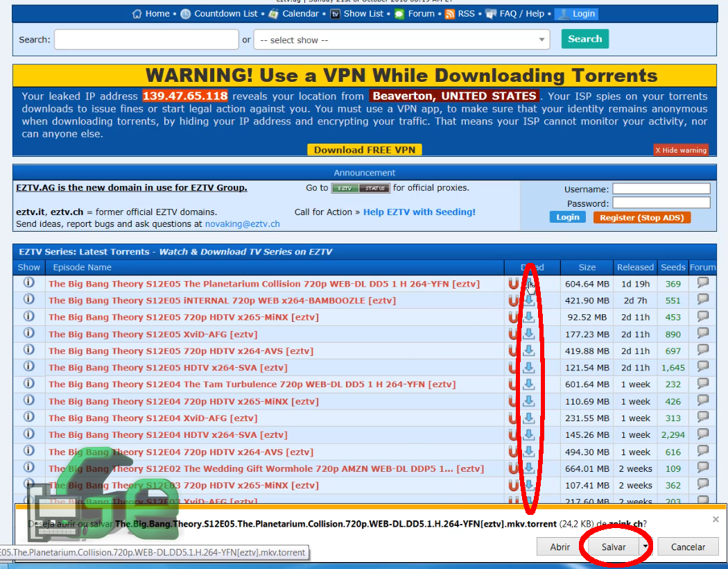This screenshot has width=728, height=569.
Task: Click the RSS orange feed icon
Action: (x=449, y=14)
